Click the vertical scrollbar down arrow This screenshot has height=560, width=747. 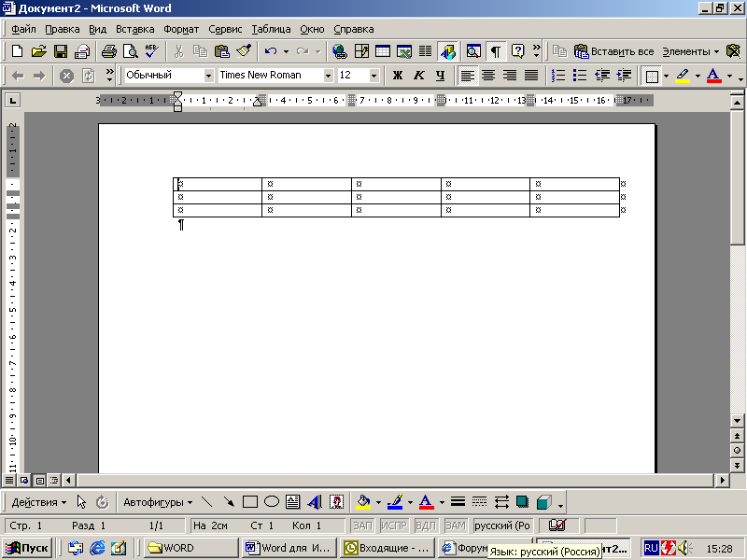[x=737, y=421]
